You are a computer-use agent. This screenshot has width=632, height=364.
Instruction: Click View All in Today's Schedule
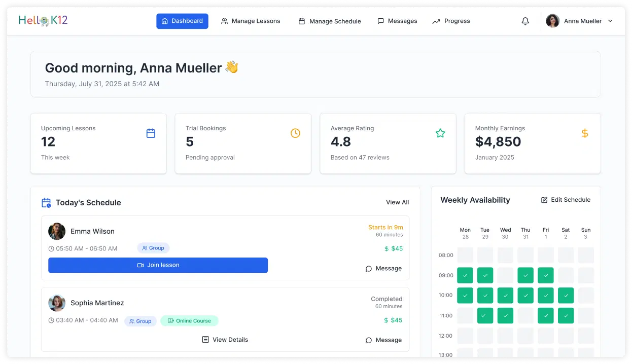(x=397, y=202)
